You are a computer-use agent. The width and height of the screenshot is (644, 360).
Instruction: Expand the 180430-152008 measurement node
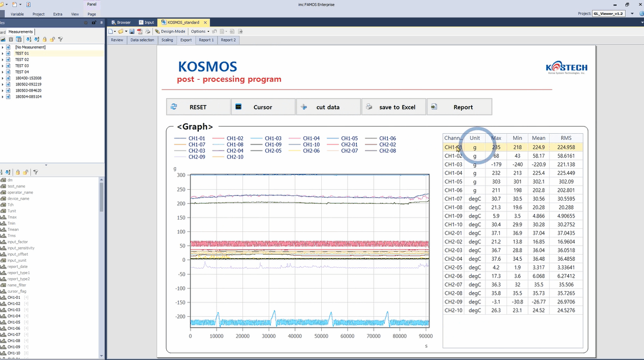3,78
